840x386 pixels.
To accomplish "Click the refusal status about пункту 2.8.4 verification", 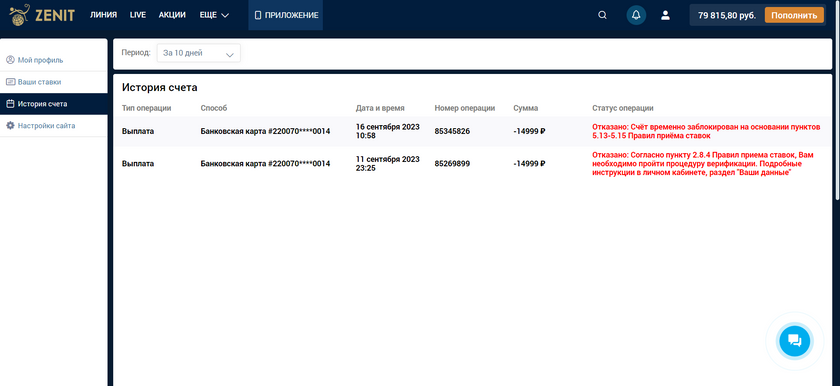I will point(702,164).
